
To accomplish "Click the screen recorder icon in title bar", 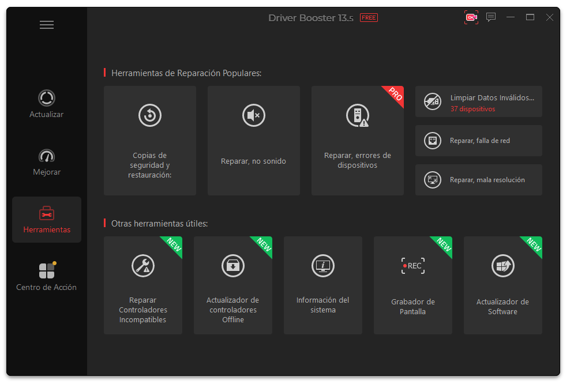I will tap(471, 17).
